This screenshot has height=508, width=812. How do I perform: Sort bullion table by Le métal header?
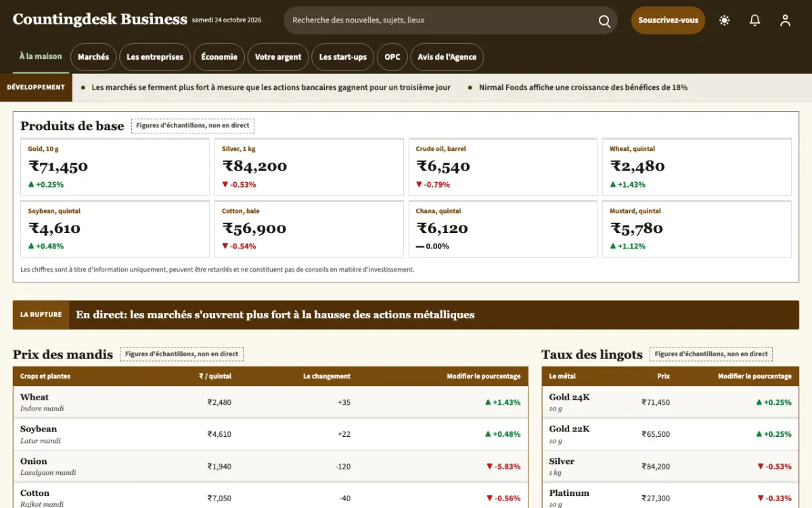(x=562, y=377)
